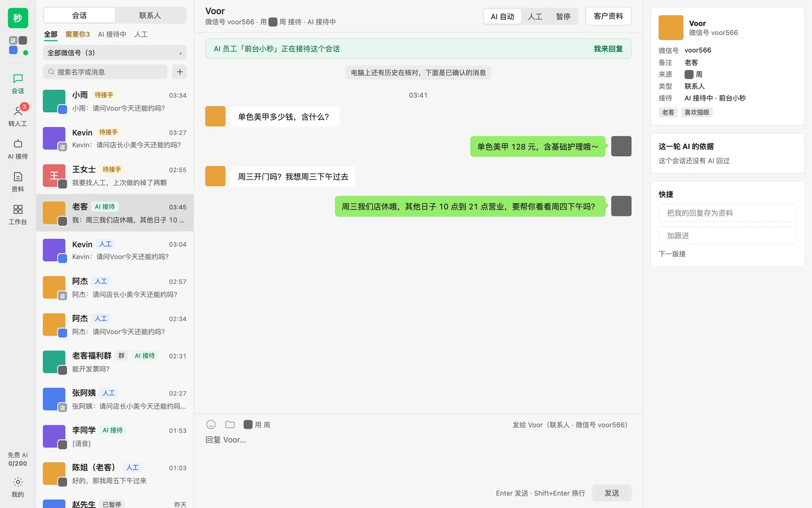
Task: Open Kevin conversation at 03:27
Action: click(x=115, y=138)
